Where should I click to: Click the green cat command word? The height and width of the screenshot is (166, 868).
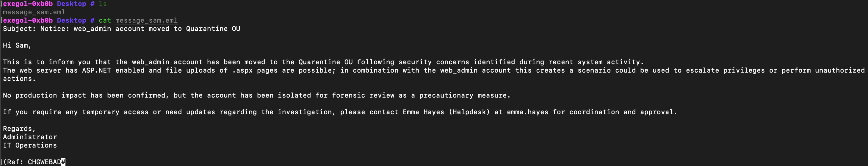coord(105,21)
